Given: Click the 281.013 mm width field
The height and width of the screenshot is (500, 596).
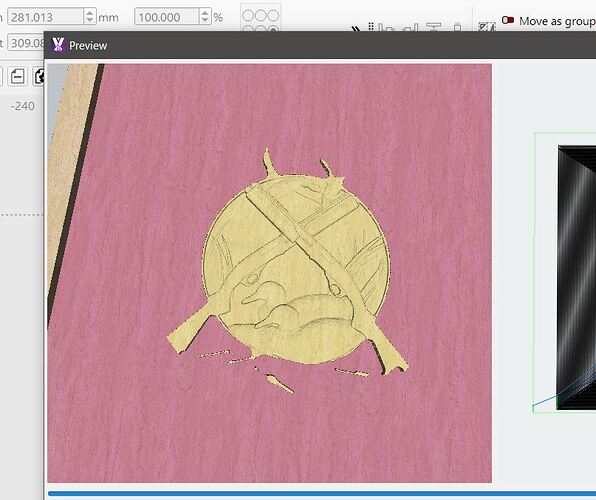Looking at the screenshot, I should [46, 17].
